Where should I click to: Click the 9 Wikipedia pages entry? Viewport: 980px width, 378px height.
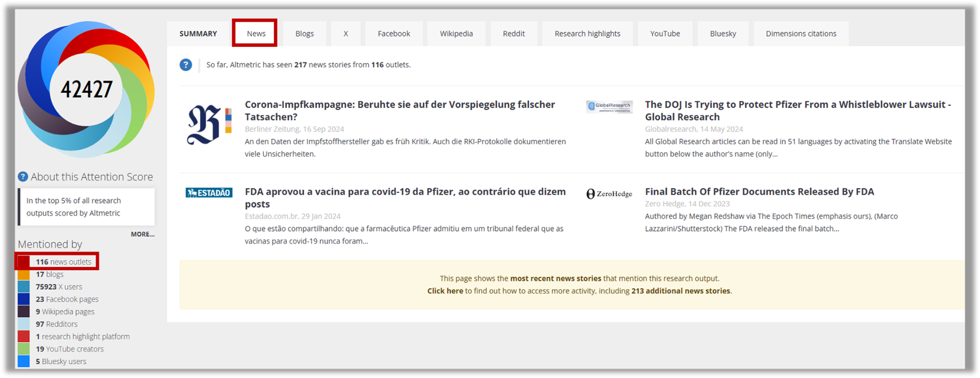pyautogui.click(x=65, y=311)
